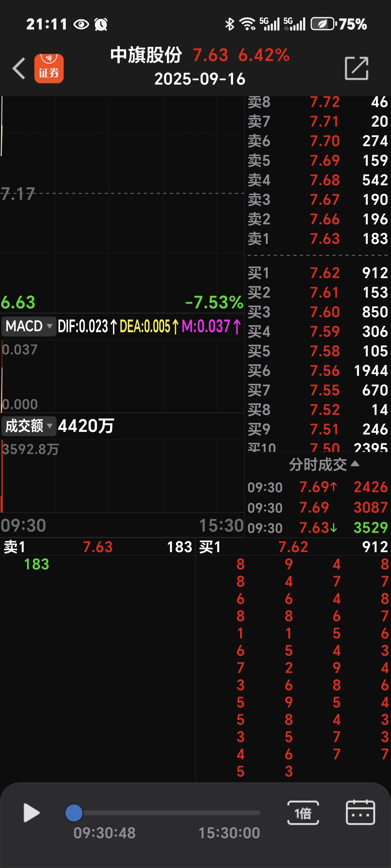Start replay with the play button

click(x=31, y=813)
